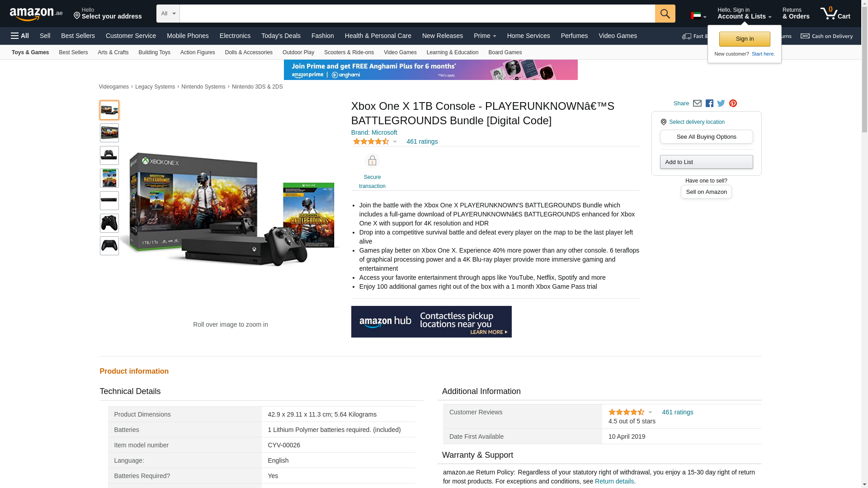Viewport: 868px width, 488px height.
Task: Share on Facebook icon
Action: (709, 103)
